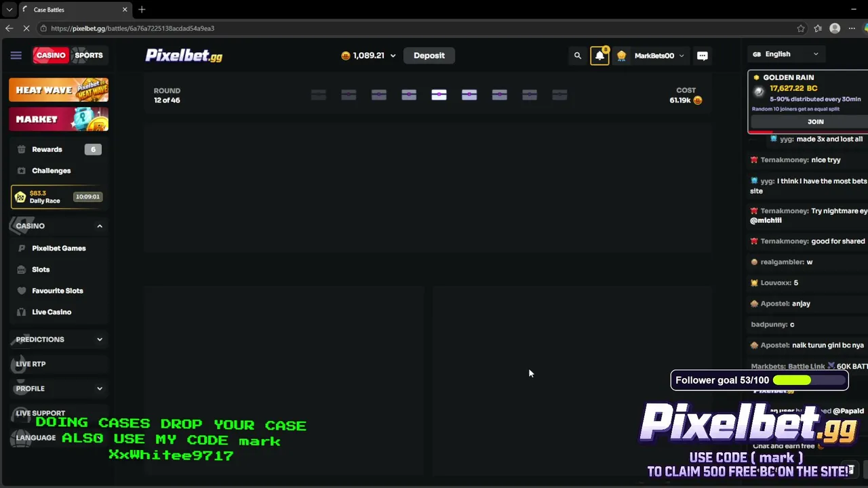
Task: Click the site info icon in address bar
Action: tap(43, 28)
